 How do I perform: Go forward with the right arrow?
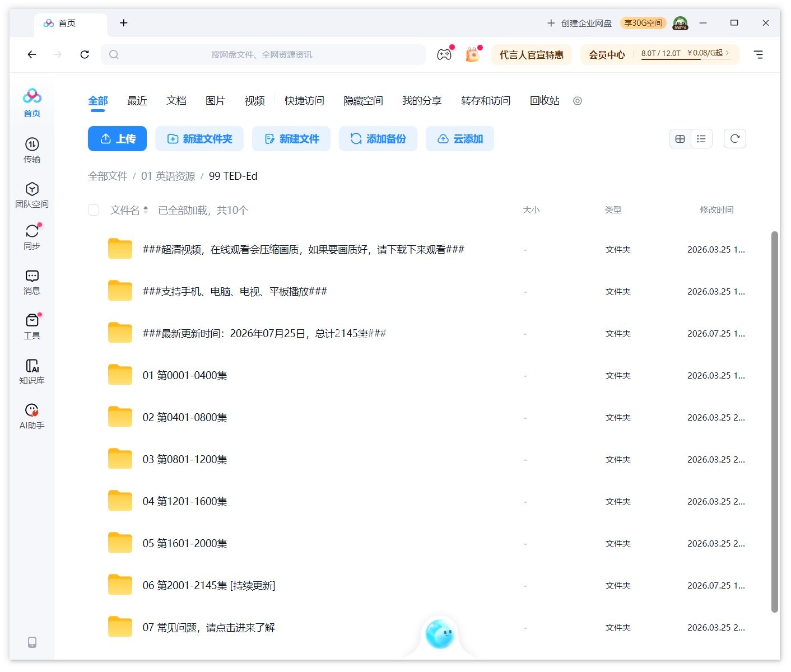pyautogui.click(x=58, y=54)
